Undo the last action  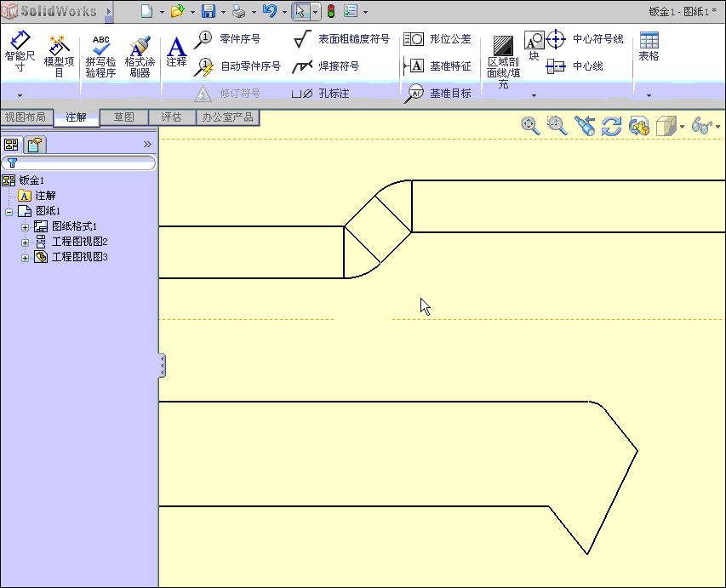(x=270, y=11)
